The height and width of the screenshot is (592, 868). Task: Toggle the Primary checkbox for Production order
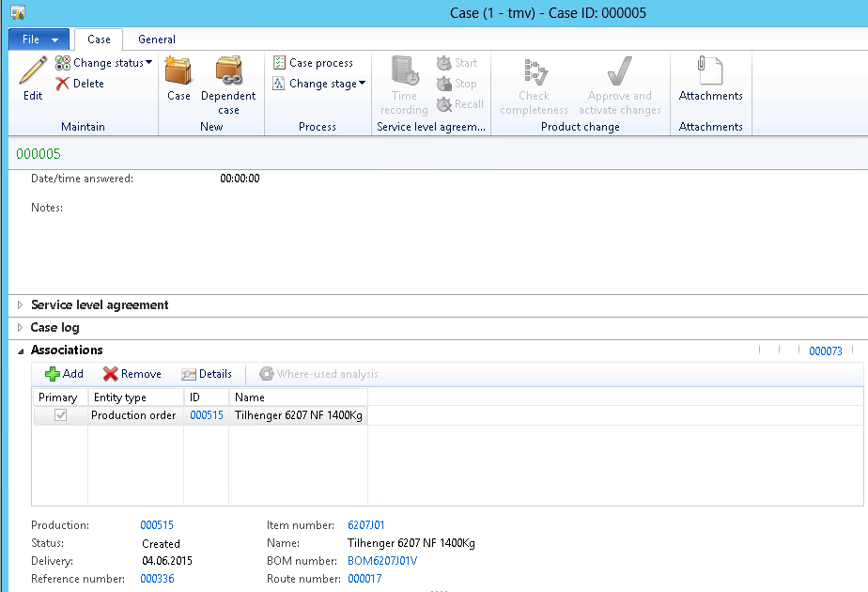coord(61,415)
